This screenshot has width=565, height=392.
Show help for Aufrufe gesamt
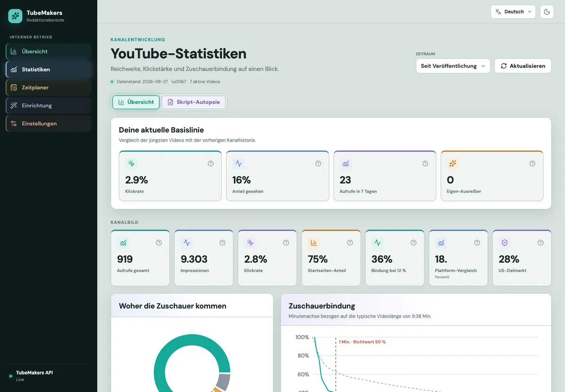click(x=159, y=243)
